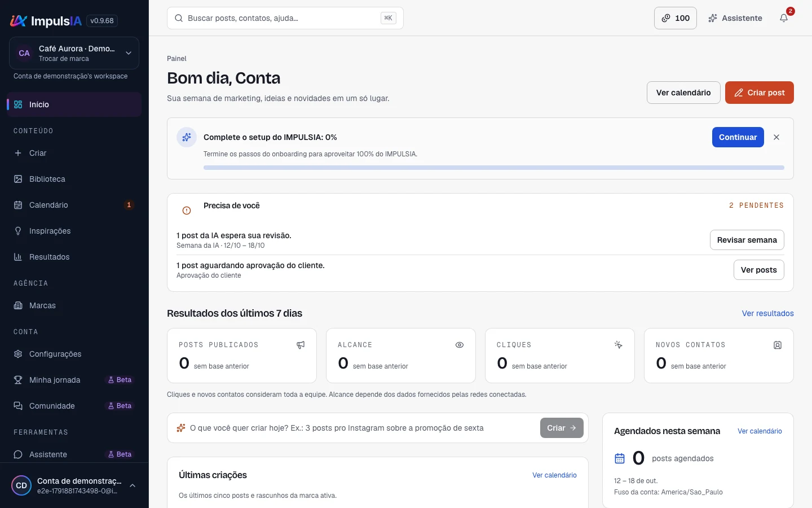Click the Ver calendário button near the greeting

pyautogui.click(x=683, y=93)
